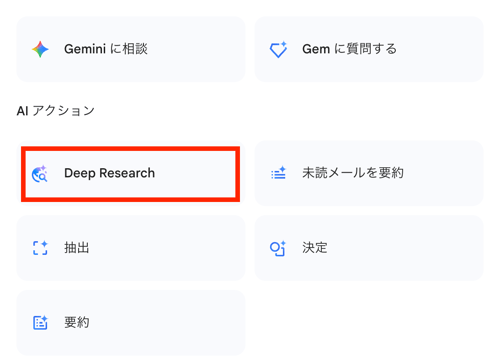Start Deep Research via its text label
Image resolution: width=500 pixels, height=362 pixels.
click(x=109, y=173)
